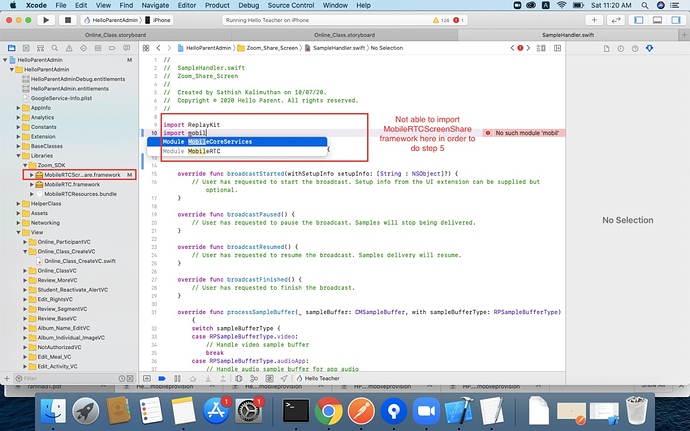Viewport: 690px width, 431px height.
Task: Open the Find navigator magnifier
Action: (x=55, y=48)
